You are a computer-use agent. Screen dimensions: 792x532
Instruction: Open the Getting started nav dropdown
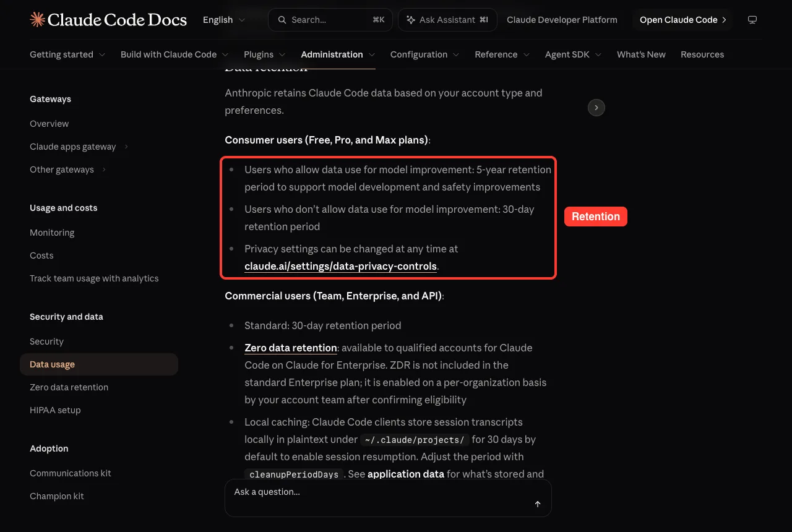(67, 54)
